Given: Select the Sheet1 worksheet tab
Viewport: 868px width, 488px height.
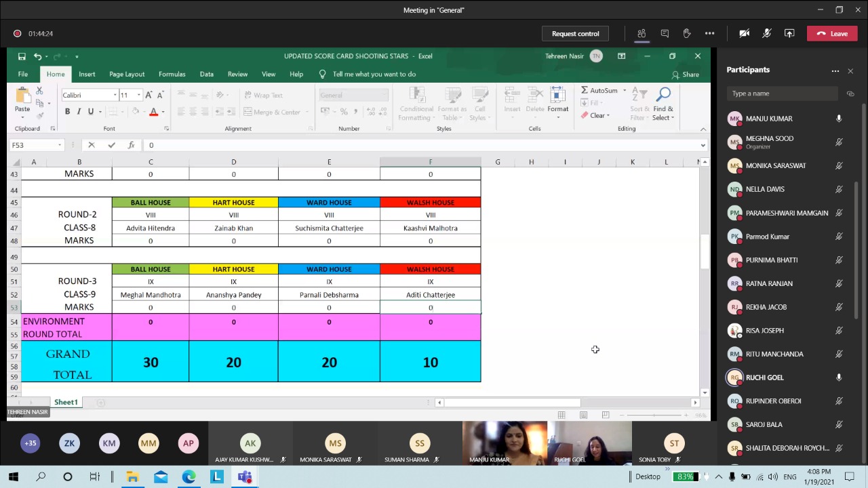Looking at the screenshot, I should [66, 403].
